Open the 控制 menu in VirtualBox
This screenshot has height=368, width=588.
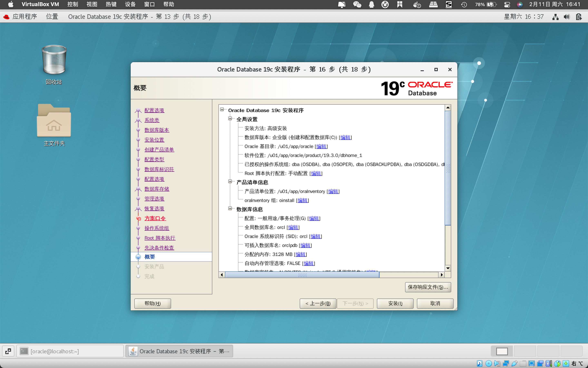coord(73,4)
